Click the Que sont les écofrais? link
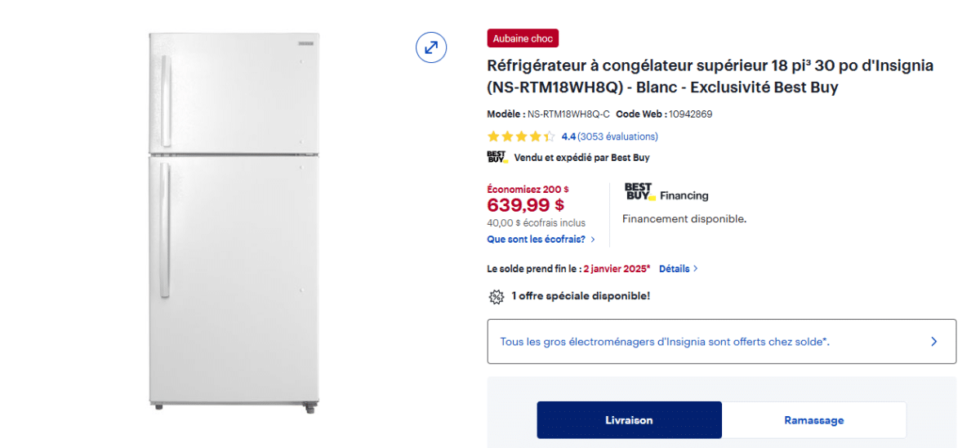The image size is (980, 448). [x=536, y=240]
